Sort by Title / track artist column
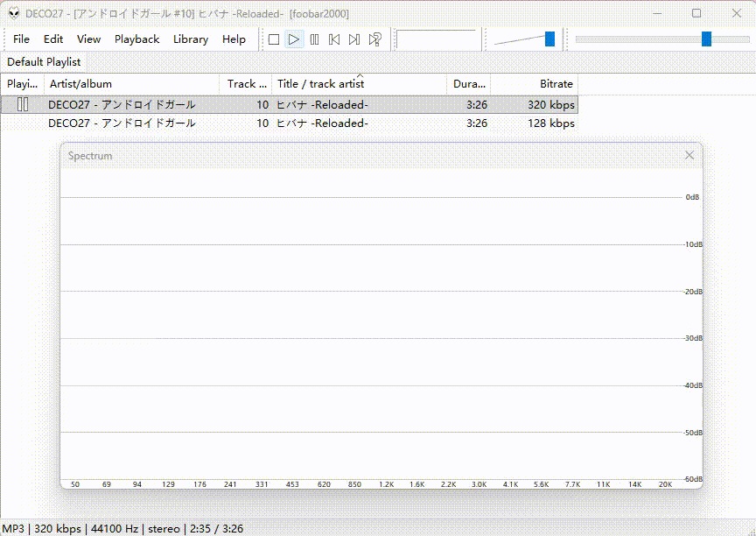This screenshot has height=536, width=756. tap(320, 84)
